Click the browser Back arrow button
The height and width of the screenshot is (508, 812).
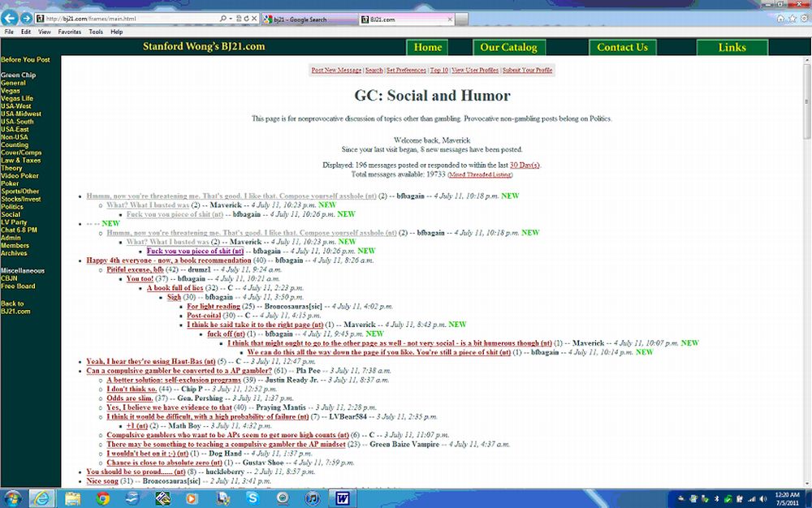tap(9, 18)
